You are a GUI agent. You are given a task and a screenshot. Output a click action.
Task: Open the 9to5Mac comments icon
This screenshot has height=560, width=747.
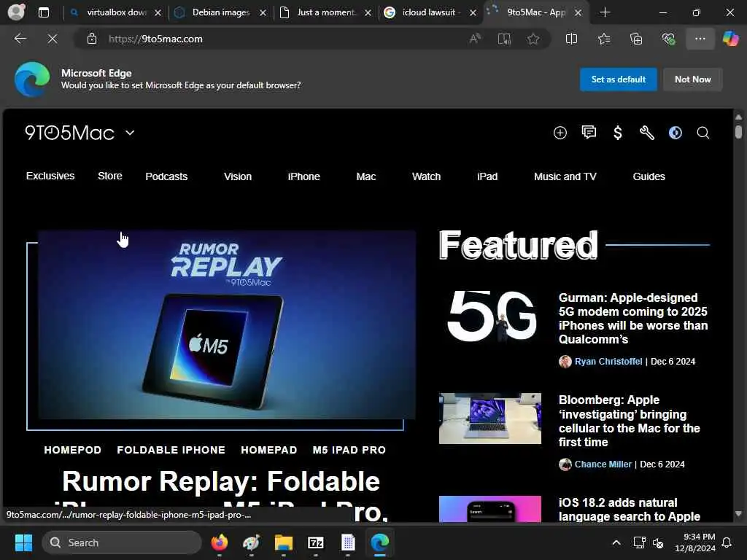[x=589, y=133]
